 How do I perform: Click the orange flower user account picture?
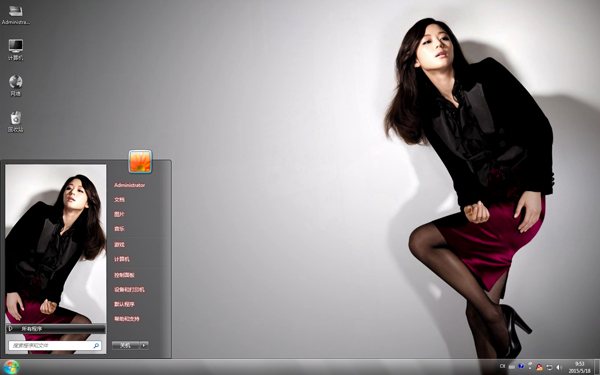(140, 161)
